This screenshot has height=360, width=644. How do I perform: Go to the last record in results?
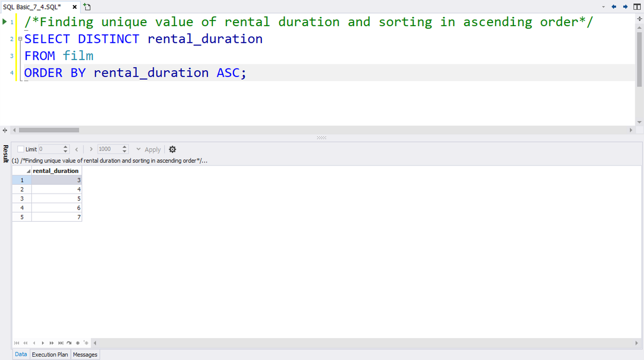point(61,343)
